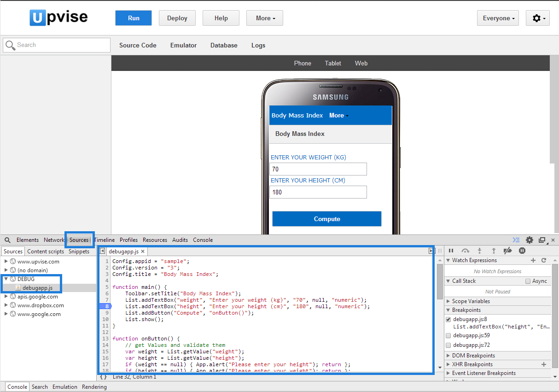Open the Database tab link

224,46
